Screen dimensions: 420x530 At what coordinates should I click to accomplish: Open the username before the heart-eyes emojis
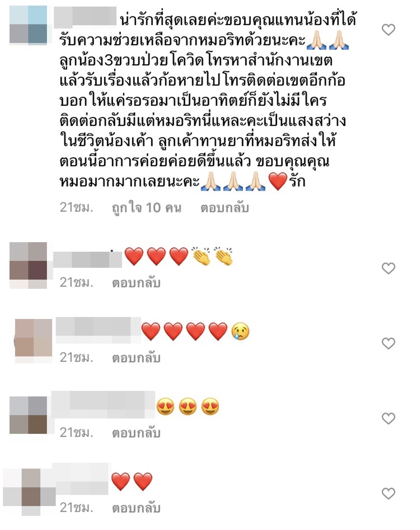pos(103,404)
